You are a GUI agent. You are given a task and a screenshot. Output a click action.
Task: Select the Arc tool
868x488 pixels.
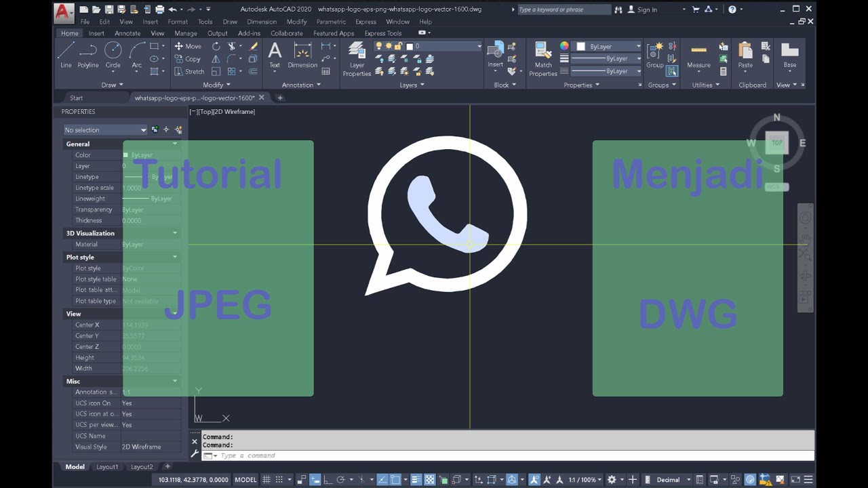(x=137, y=55)
